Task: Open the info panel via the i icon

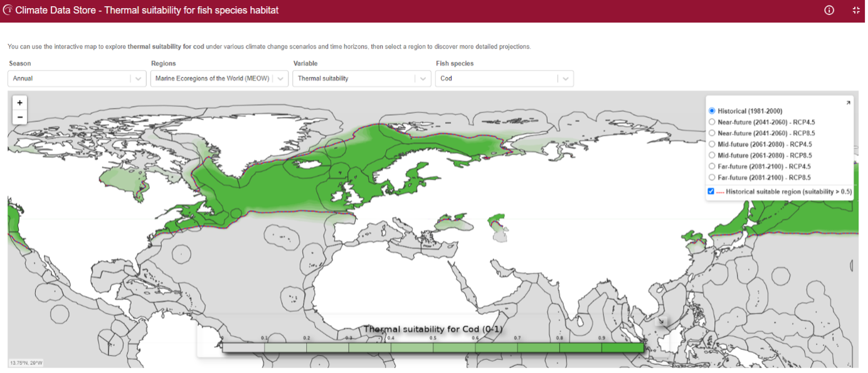Action: tap(828, 10)
